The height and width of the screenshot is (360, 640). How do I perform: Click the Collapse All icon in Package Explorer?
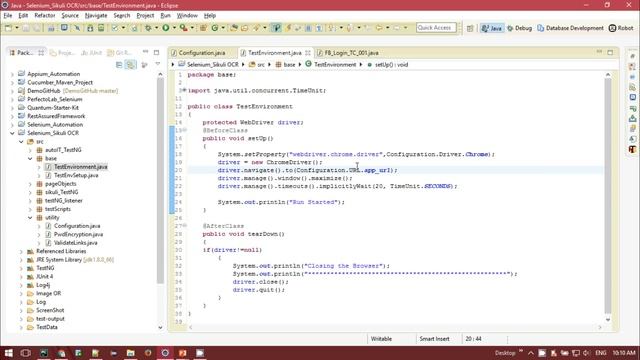(x=119, y=64)
